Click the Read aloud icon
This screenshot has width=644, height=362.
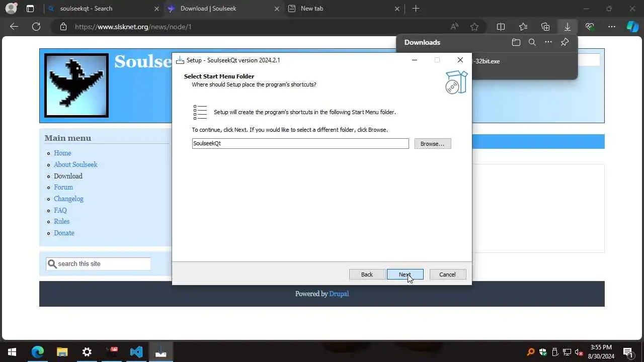[454, 27]
